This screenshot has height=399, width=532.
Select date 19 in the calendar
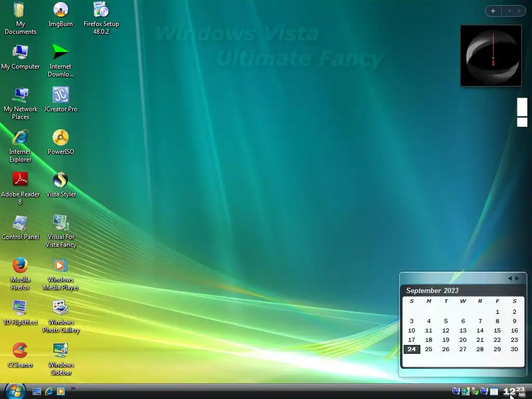point(446,340)
